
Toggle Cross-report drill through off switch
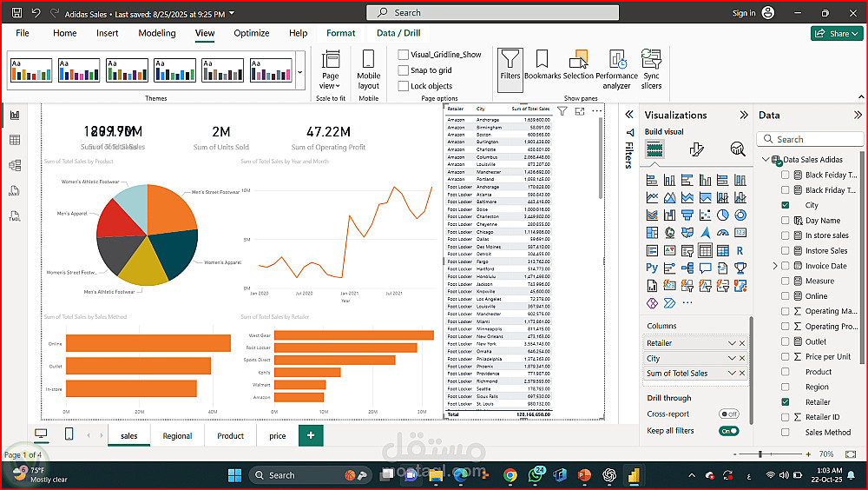tap(728, 414)
